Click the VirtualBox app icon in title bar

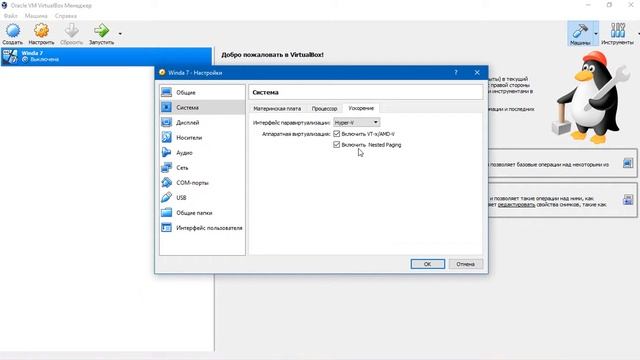(4, 5)
